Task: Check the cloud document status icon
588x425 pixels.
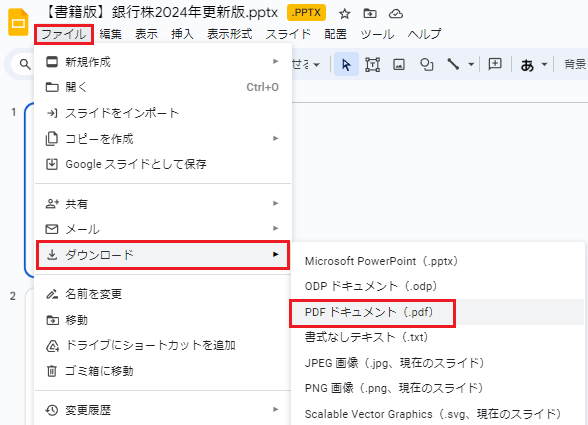Action: point(396,14)
